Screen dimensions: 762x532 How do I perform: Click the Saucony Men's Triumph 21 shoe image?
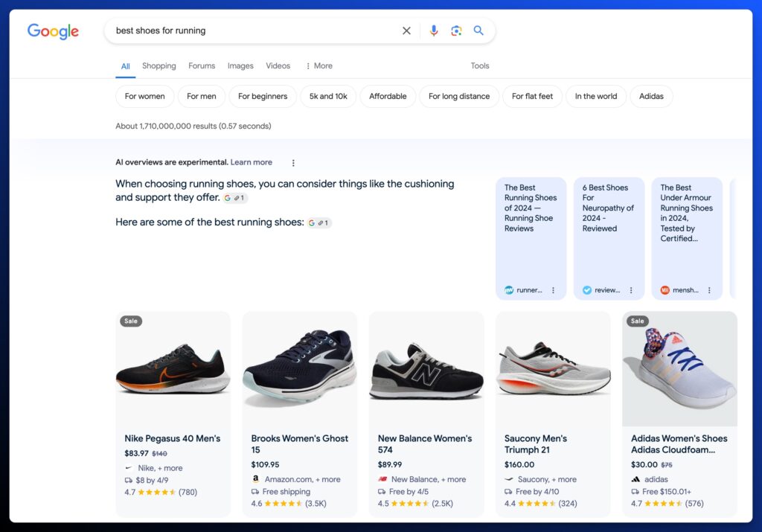tap(553, 370)
